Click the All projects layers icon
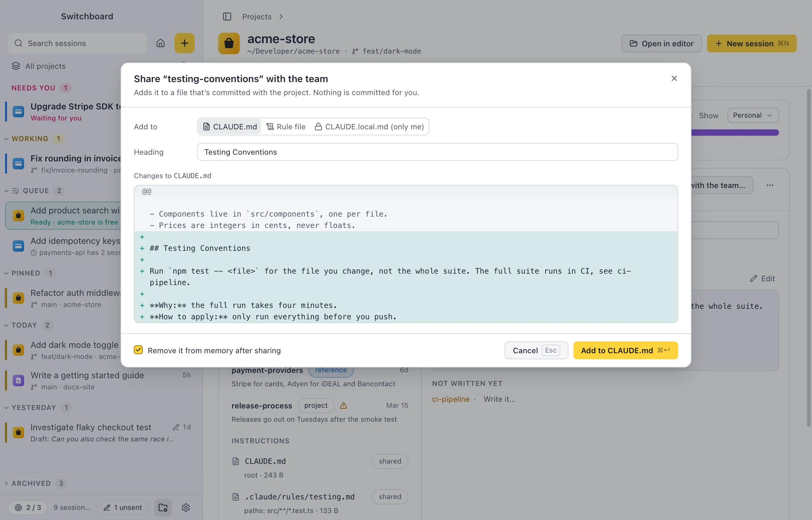 tap(16, 66)
